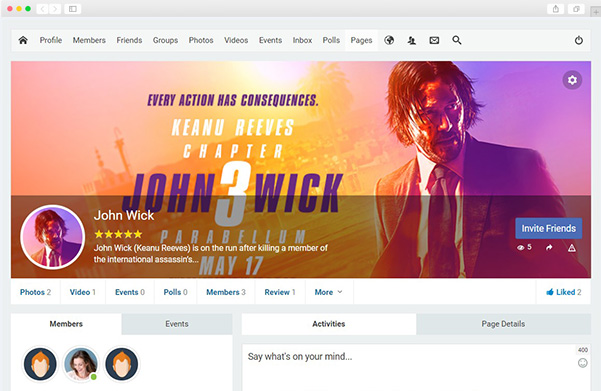Open the Photos 2 page link
The height and width of the screenshot is (391, 601).
click(35, 292)
